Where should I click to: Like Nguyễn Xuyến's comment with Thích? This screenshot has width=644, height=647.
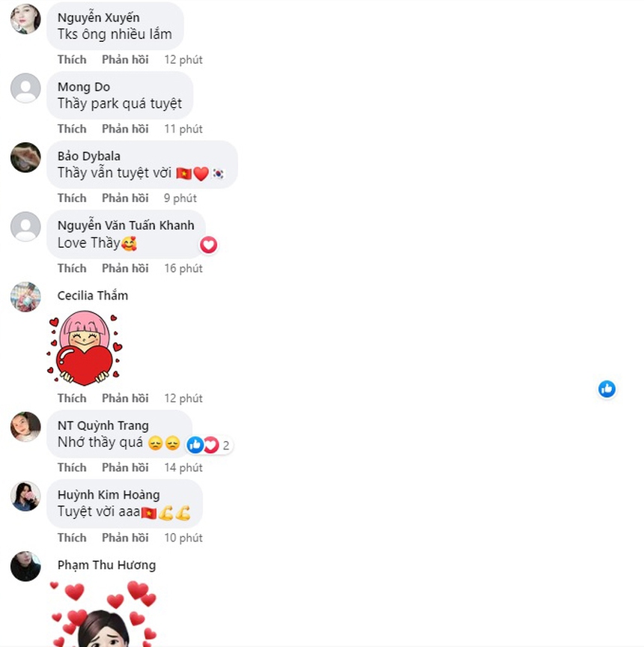click(x=72, y=59)
